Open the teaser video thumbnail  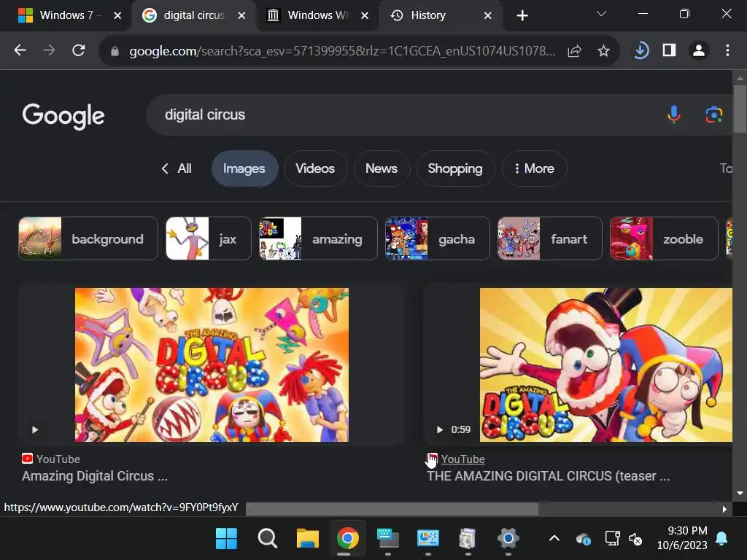(x=606, y=365)
